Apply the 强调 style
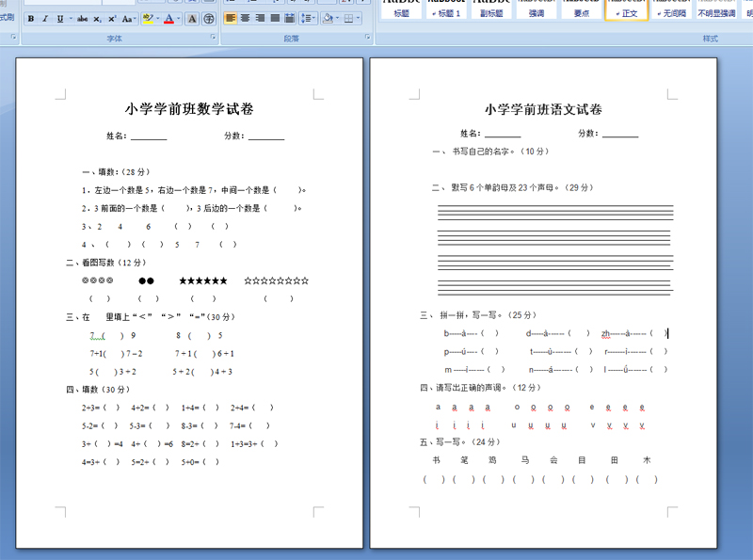This screenshot has width=753, height=560. coord(537,9)
